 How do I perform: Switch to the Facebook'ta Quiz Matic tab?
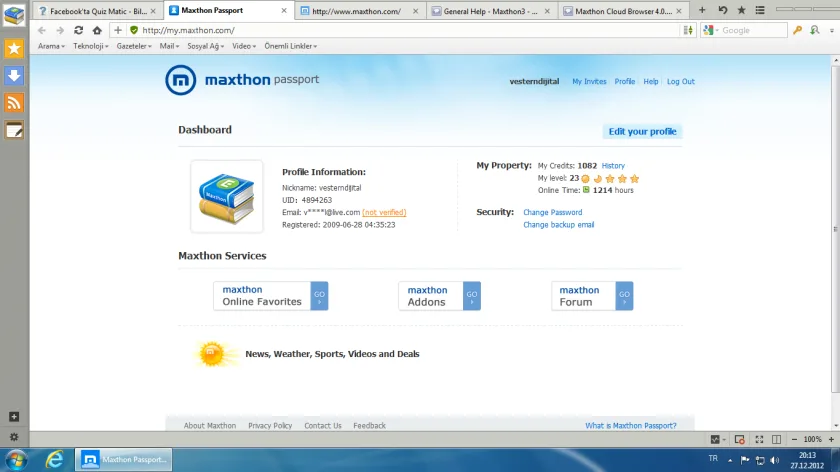pos(97,11)
